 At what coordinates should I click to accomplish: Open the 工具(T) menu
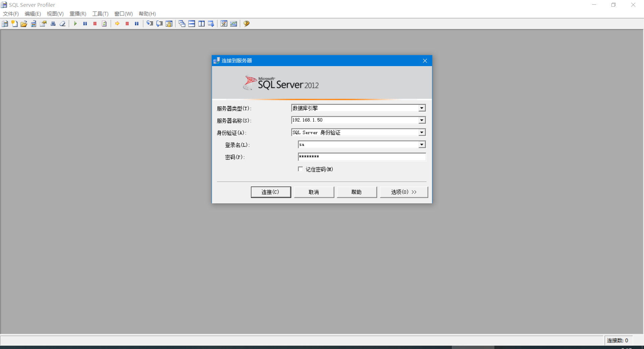coord(100,14)
